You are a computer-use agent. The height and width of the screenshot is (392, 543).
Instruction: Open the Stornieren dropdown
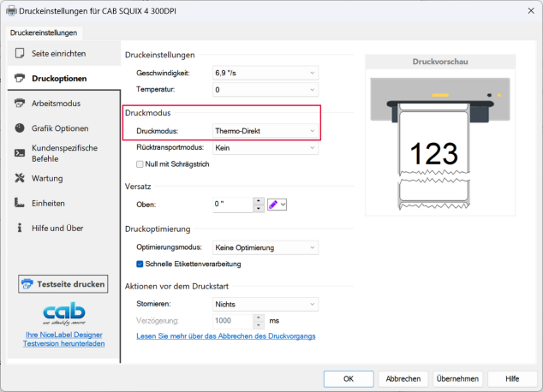coord(266,305)
